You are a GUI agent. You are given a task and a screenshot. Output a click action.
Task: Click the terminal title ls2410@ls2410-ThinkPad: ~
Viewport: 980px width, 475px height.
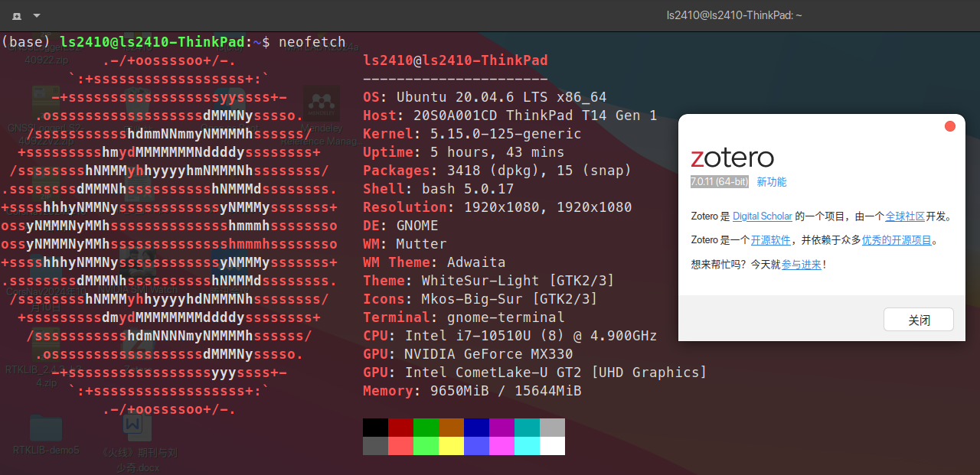click(x=734, y=15)
